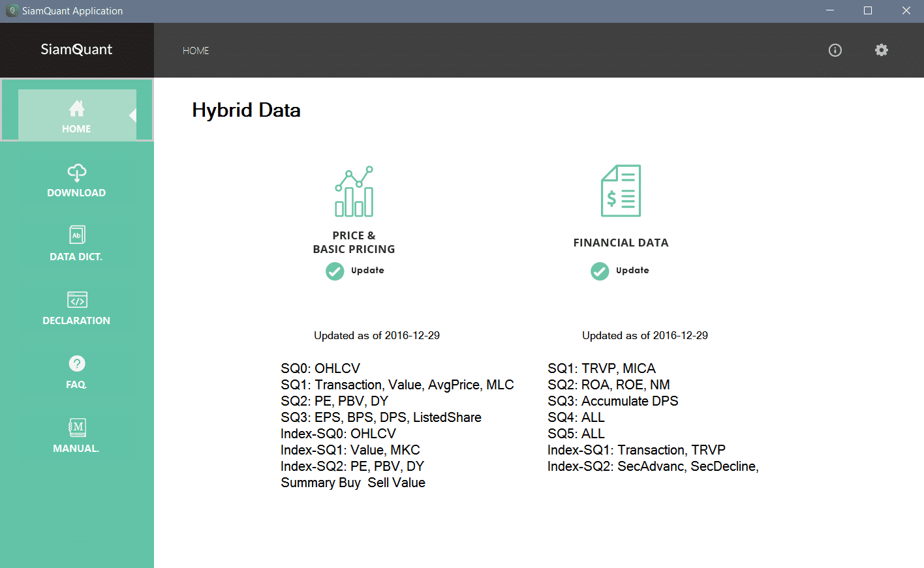Click the DECLARATION label in sidebar
The height and width of the screenshot is (568, 924).
click(x=76, y=321)
